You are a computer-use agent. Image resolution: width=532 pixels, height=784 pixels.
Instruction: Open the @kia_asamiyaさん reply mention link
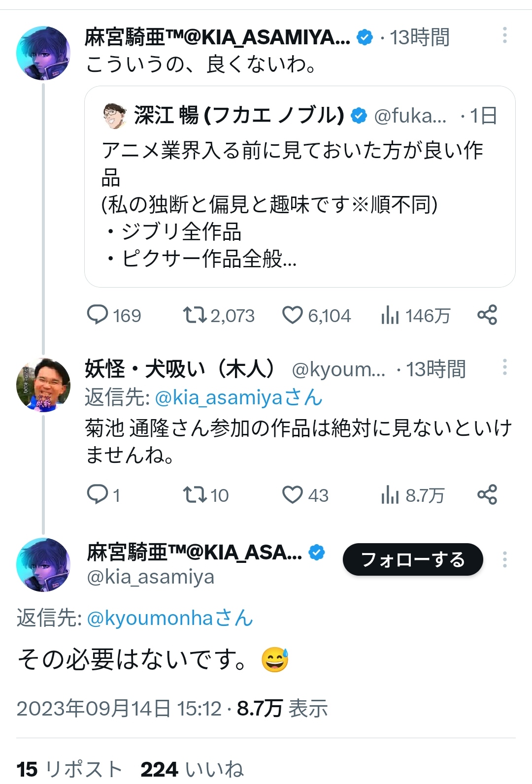pos(238,397)
